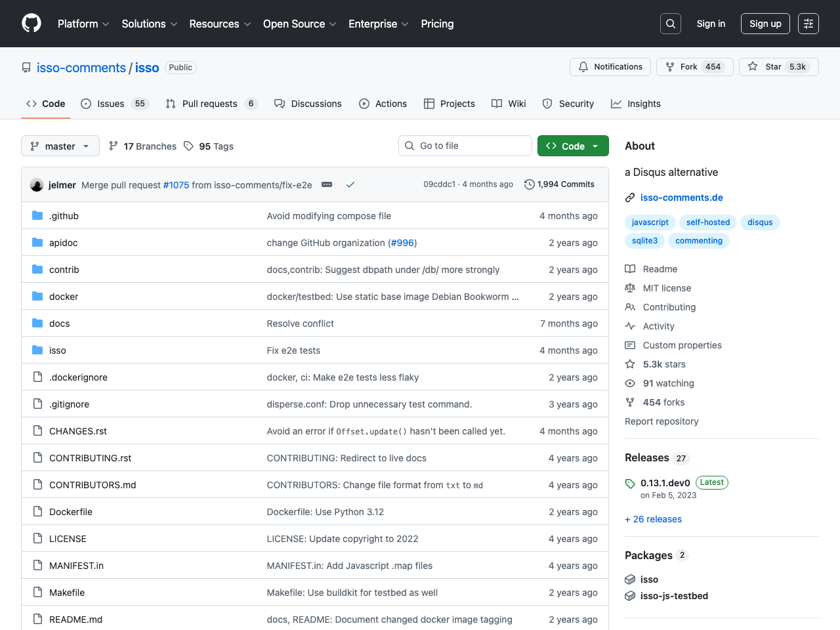Click the Star button
This screenshot has width=840, height=630.
[778, 67]
